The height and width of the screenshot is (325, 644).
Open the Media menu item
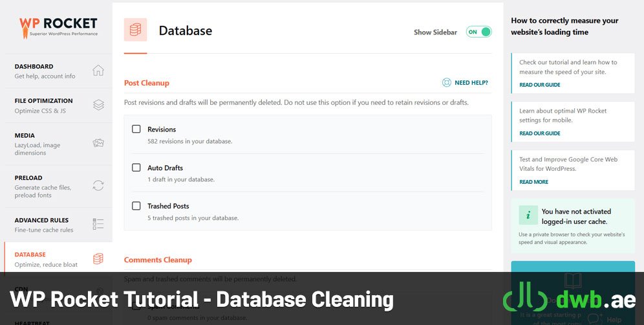click(x=58, y=144)
